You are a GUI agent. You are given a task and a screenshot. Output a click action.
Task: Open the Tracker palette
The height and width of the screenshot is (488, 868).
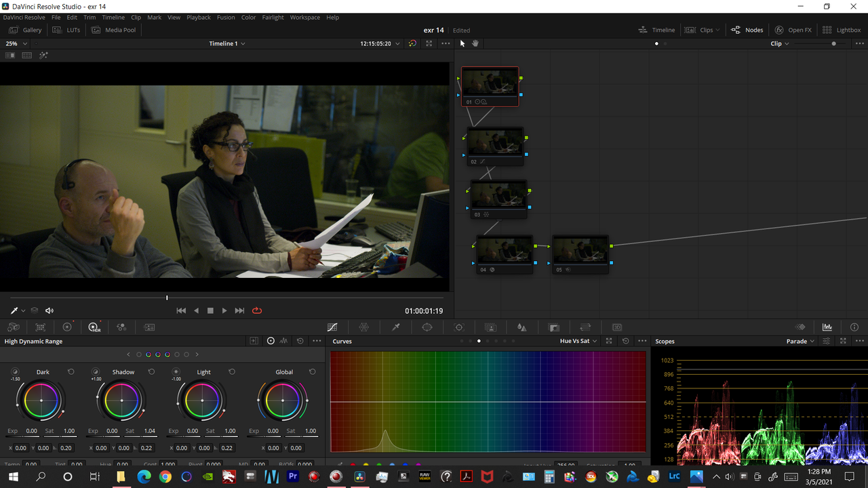(459, 327)
